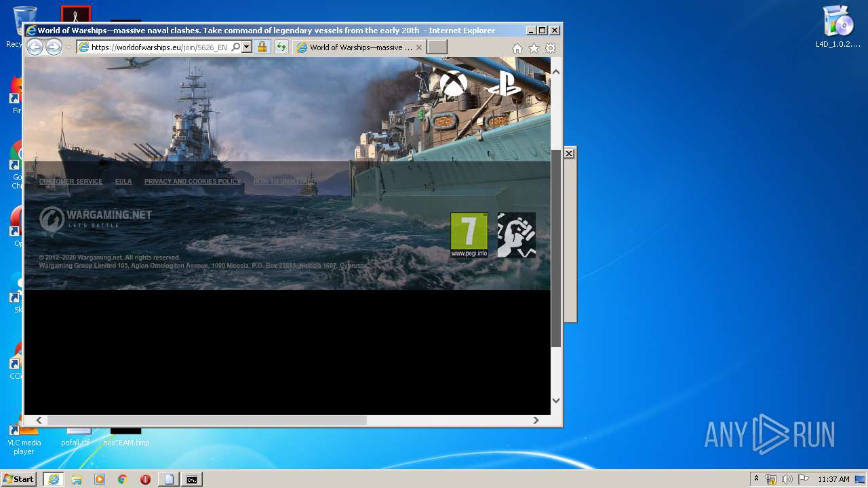Select the L4D_1.0.2 desktop disc icon
The image size is (868, 488).
tap(837, 27)
